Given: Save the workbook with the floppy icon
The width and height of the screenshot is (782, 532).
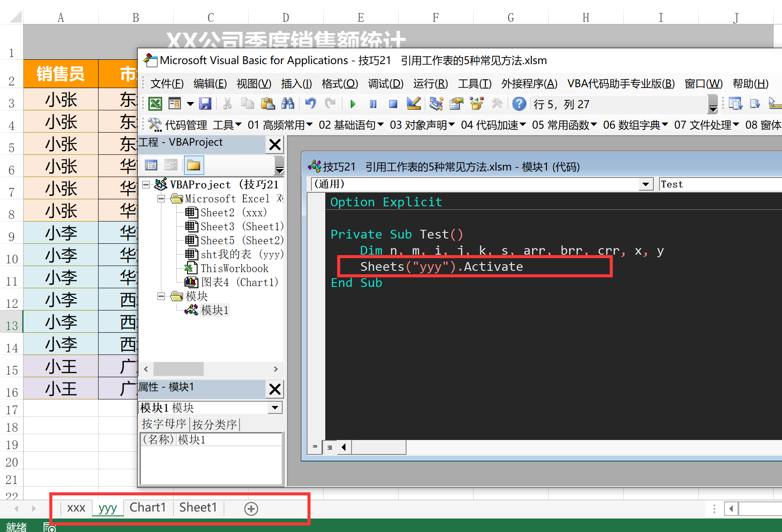Looking at the screenshot, I should [x=205, y=104].
